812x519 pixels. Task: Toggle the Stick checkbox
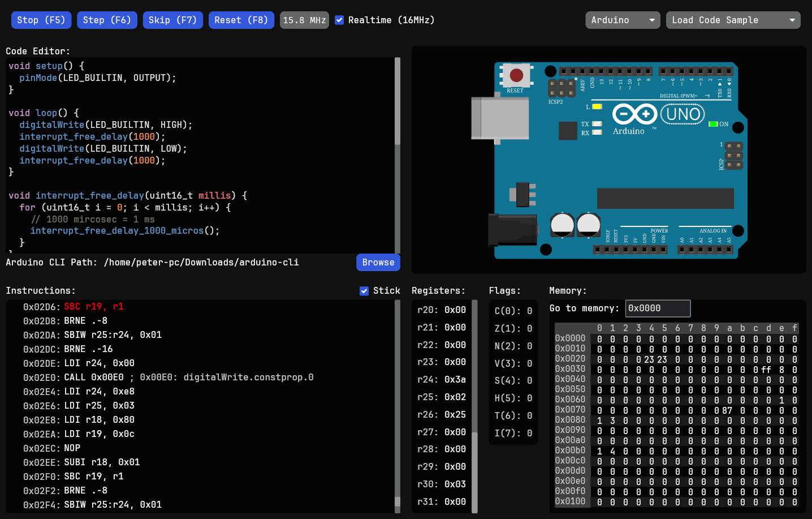pyautogui.click(x=364, y=291)
